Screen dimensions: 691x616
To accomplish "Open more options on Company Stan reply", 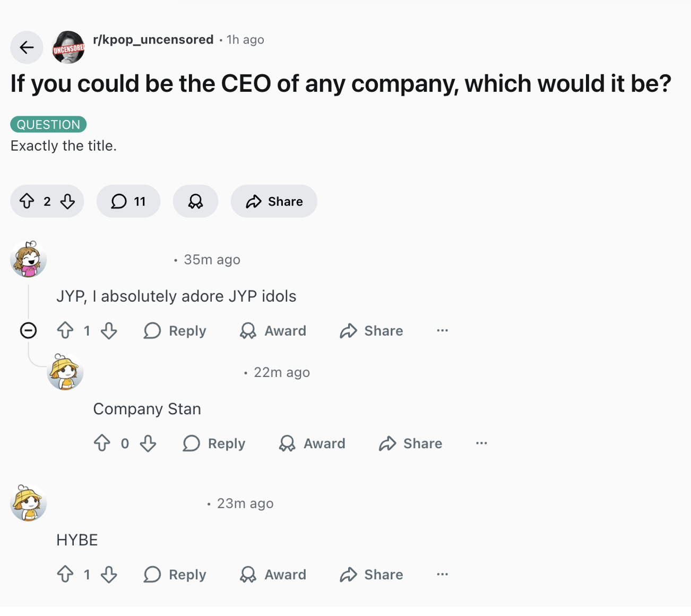I will 481,443.
